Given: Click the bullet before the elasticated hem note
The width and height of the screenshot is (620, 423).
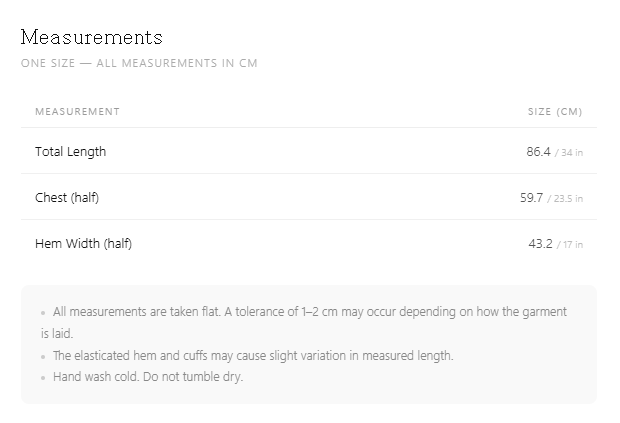Looking at the screenshot, I should [43, 357].
